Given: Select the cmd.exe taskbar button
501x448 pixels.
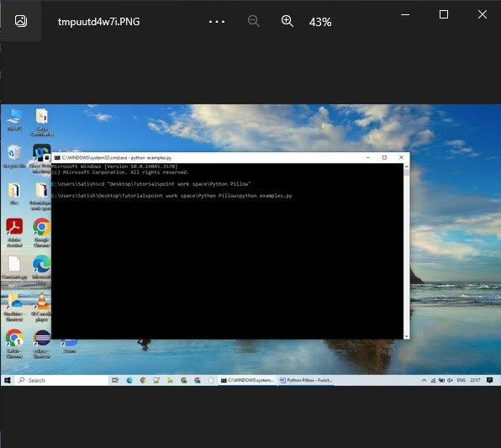Looking at the screenshot, I should click(247, 380).
